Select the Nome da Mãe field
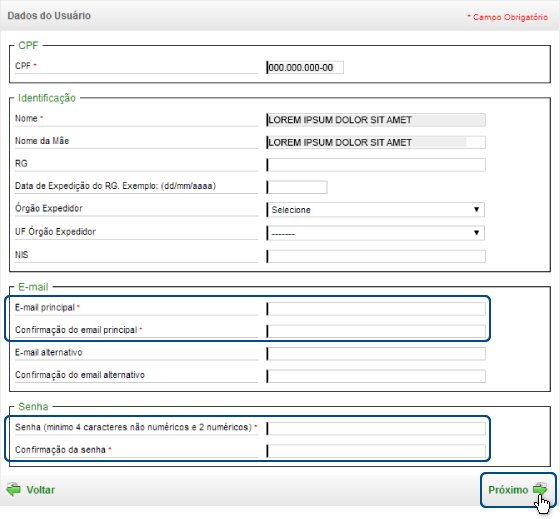 [x=376, y=143]
